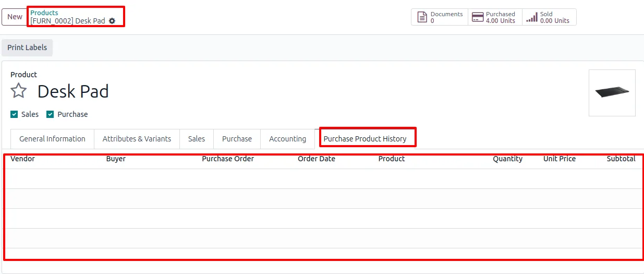
Task: Click the Desk Pad product image thumbnail
Action: click(612, 93)
